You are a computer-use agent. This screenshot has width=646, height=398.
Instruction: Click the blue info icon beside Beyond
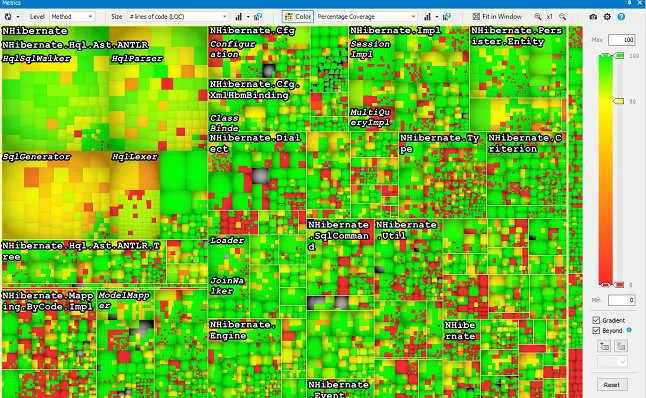[x=629, y=330]
